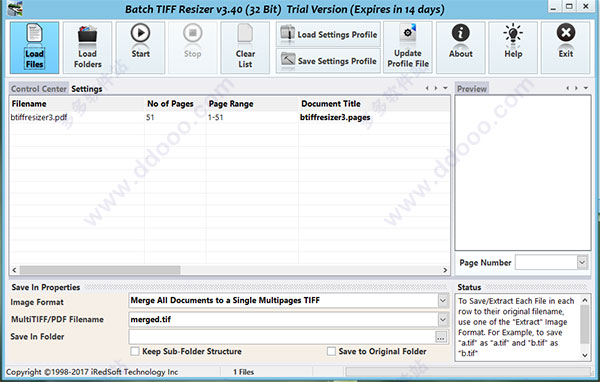
Task: Switch to the Settings tab
Action: [86, 89]
